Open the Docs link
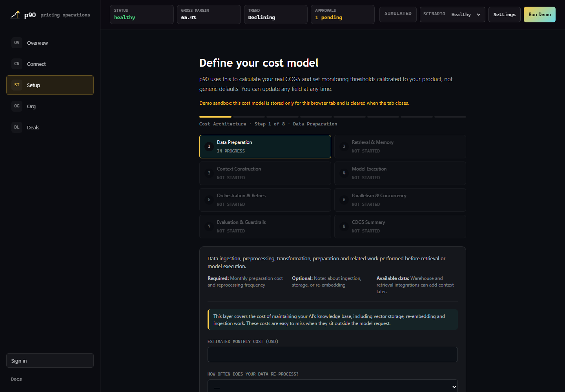Image resolution: width=565 pixels, height=392 pixels. [x=16, y=379]
